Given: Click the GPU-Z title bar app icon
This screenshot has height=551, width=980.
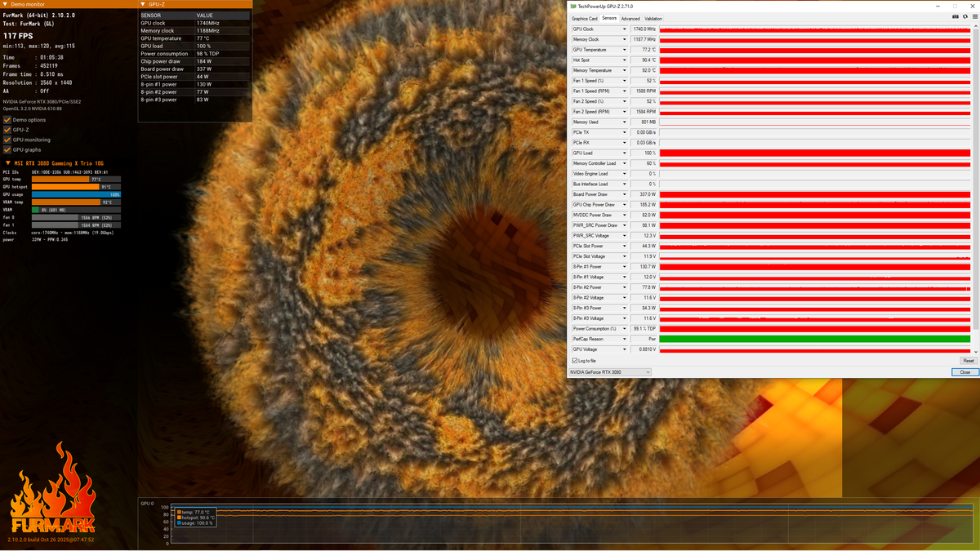Looking at the screenshot, I should [x=573, y=6].
